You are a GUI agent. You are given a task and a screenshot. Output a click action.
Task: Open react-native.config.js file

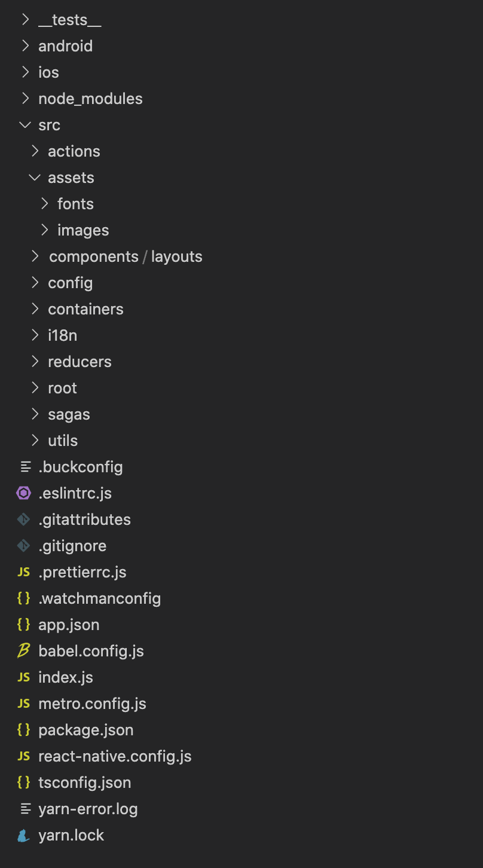point(115,756)
